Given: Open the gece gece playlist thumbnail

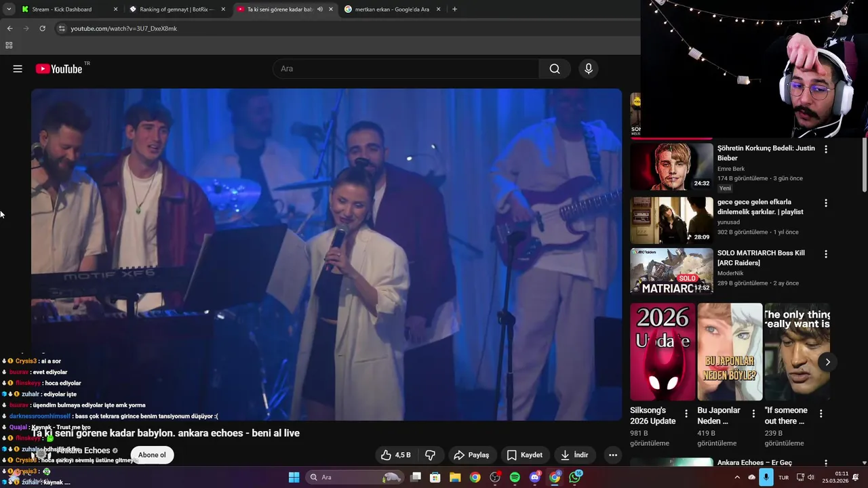Looking at the screenshot, I should 671,220.
